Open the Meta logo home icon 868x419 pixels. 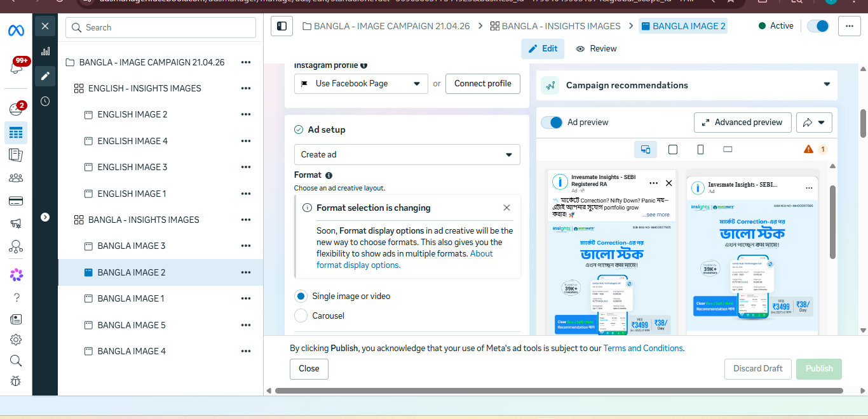(x=16, y=30)
